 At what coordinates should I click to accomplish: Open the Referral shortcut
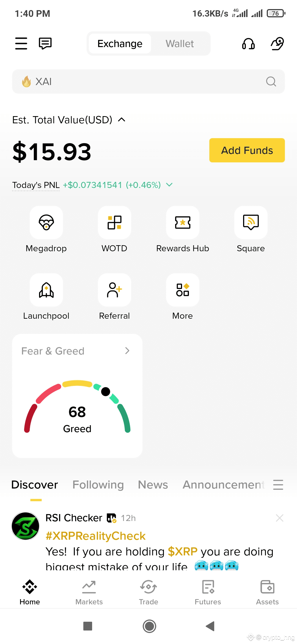click(x=114, y=290)
